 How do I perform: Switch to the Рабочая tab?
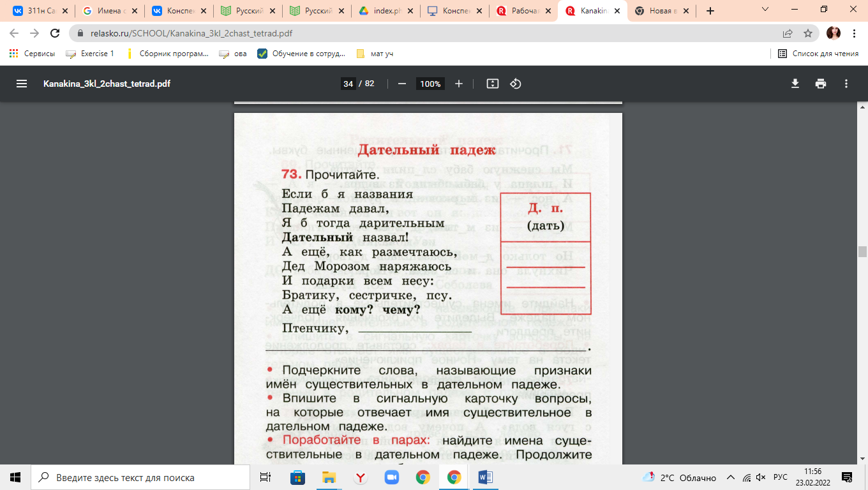pyautogui.click(x=523, y=11)
